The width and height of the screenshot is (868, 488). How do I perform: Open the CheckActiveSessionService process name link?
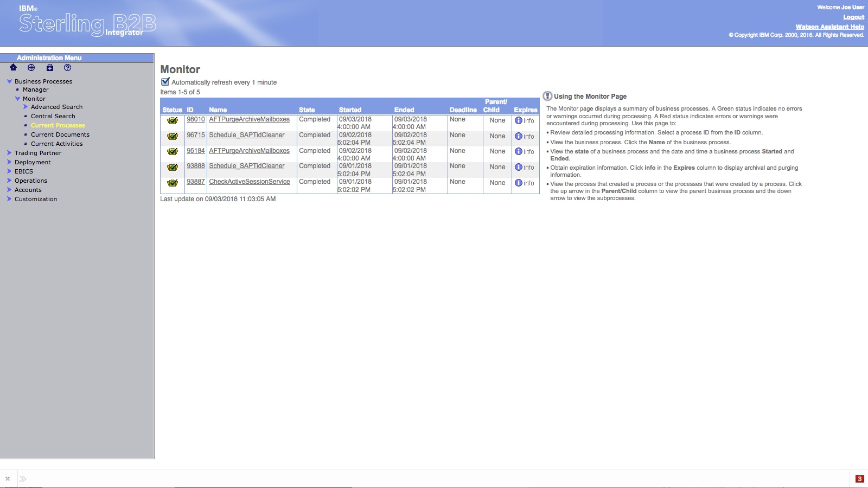249,182
